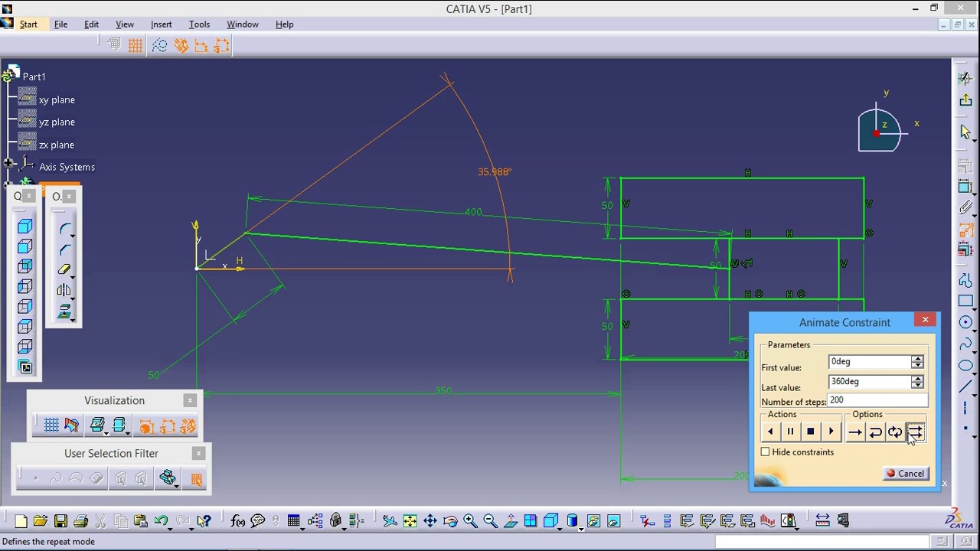Click the New document icon
The height and width of the screenshot is (551, 980).
click(21, 521)
